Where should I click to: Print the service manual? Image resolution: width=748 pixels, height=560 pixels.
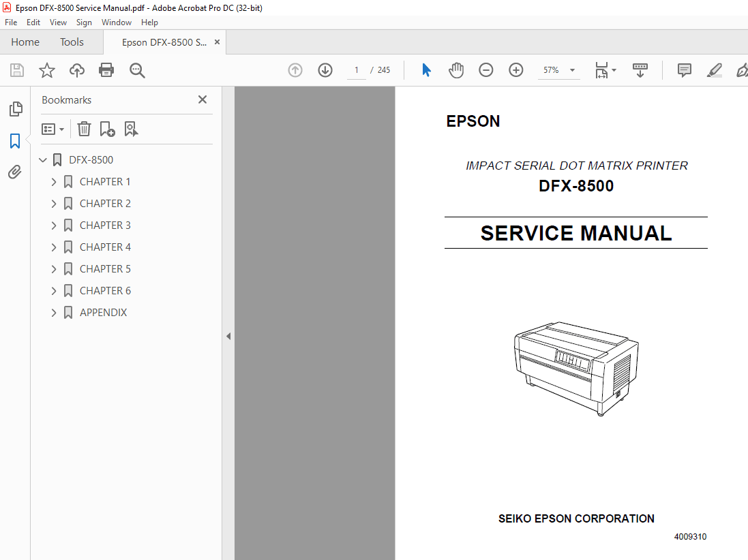(106, 70)
